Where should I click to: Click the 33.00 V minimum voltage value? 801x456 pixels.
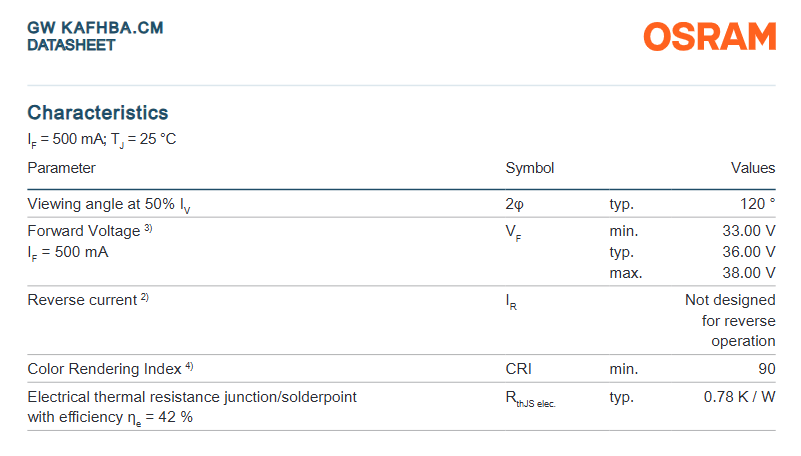[748, 231]
